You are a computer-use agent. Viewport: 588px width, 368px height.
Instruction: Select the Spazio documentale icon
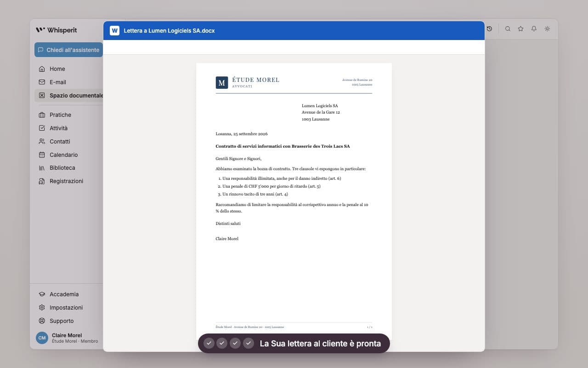[x=42, y=96]
